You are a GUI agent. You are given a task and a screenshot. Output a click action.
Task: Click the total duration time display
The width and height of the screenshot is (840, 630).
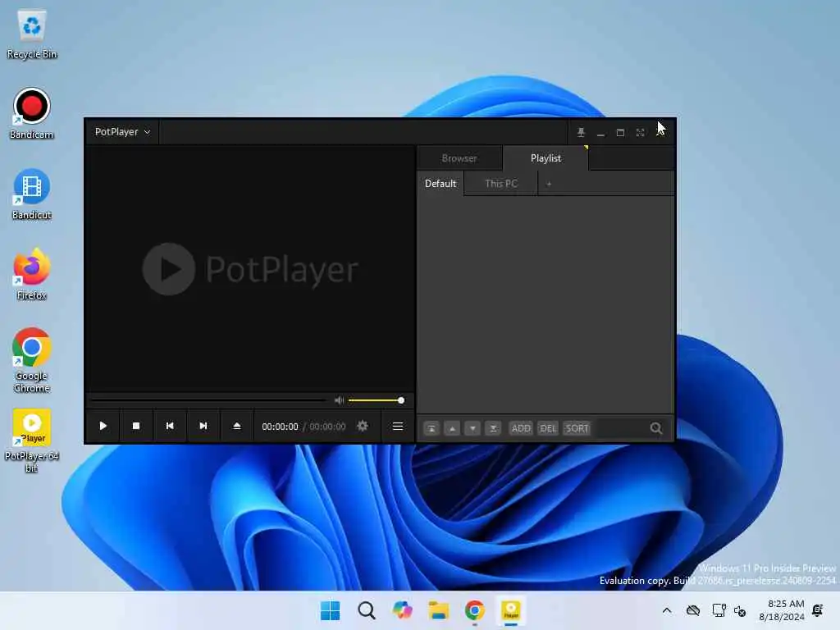pyautogui.click(x=327, y=427)
